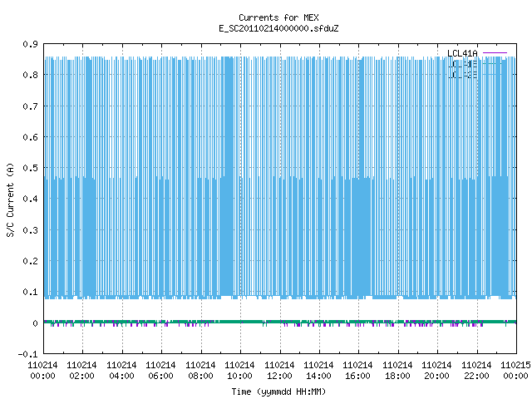The image size is (532, 399).
Task: Click the 0.1 y-axis tick label
Action: [x=30, y=292]
